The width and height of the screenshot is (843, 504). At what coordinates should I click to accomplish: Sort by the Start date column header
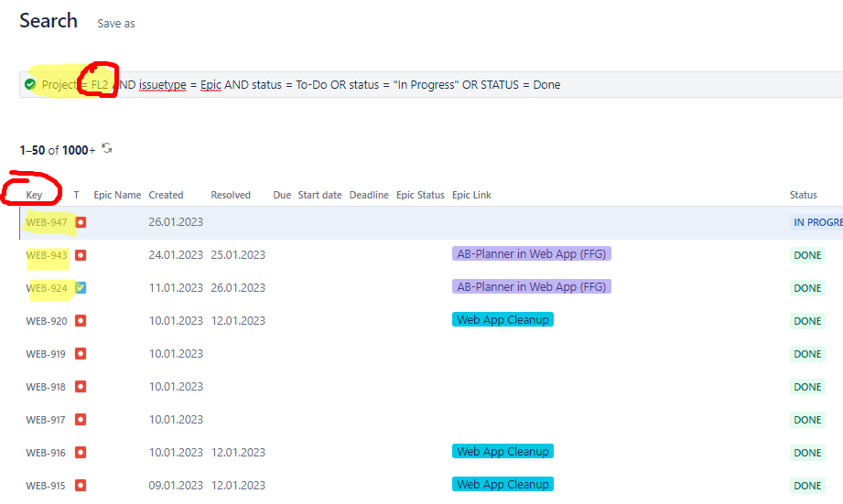click(x=319, y=195)
